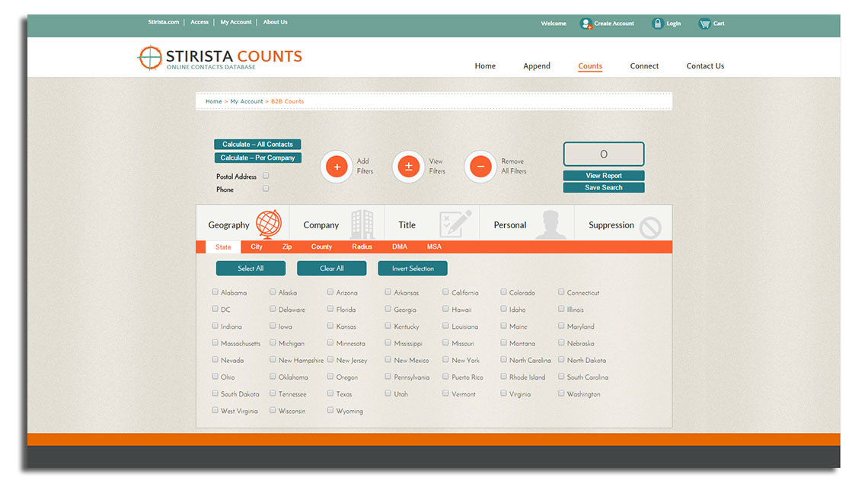The image size is (868, 487).
Task: Select the Texas checkbox
Action: [x=330, y=393]
